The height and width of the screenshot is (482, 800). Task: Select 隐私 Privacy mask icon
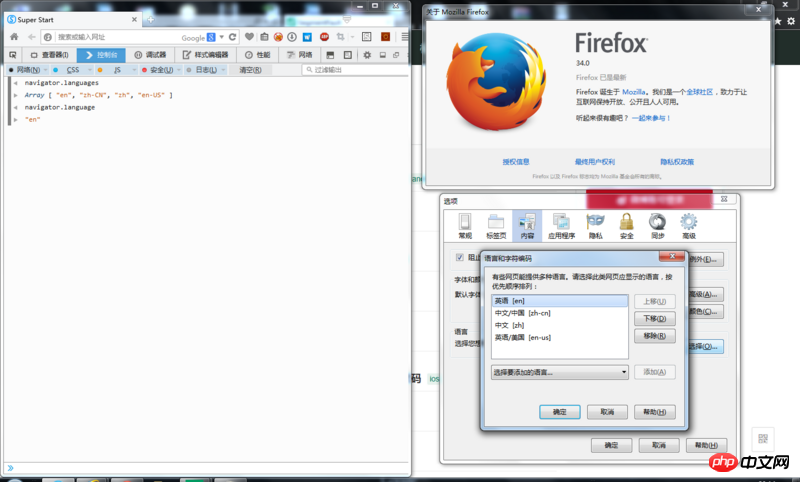(x=595, y=226)
